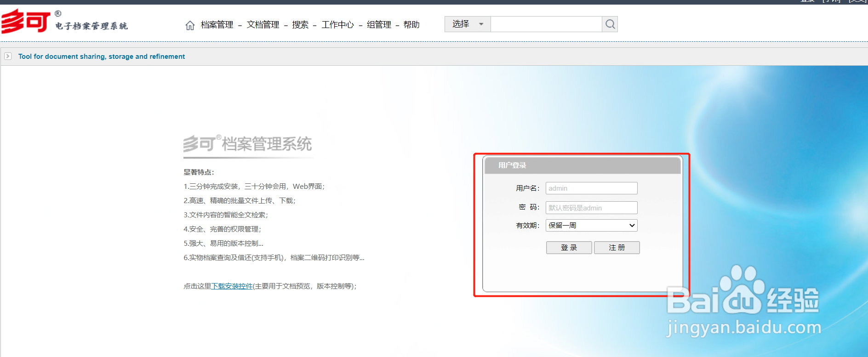Click the home icon in the navigation bar
The height and width of the screenshot is (357, 868).
[190, 25]
